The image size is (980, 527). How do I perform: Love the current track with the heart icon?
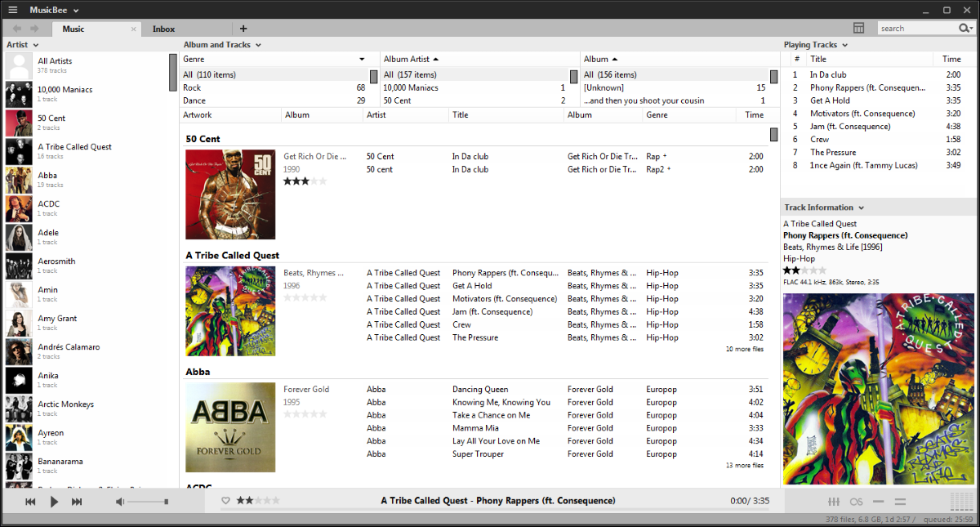coord(226,501)
